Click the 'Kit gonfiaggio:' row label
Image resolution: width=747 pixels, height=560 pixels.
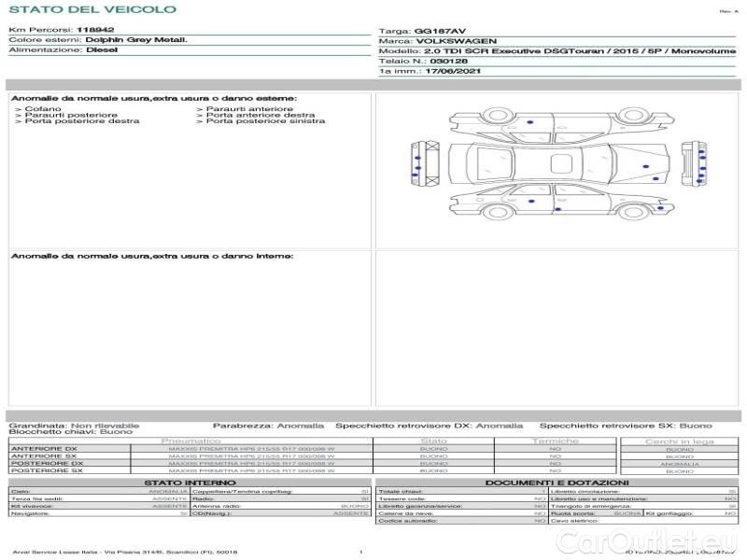click(669, 514)
